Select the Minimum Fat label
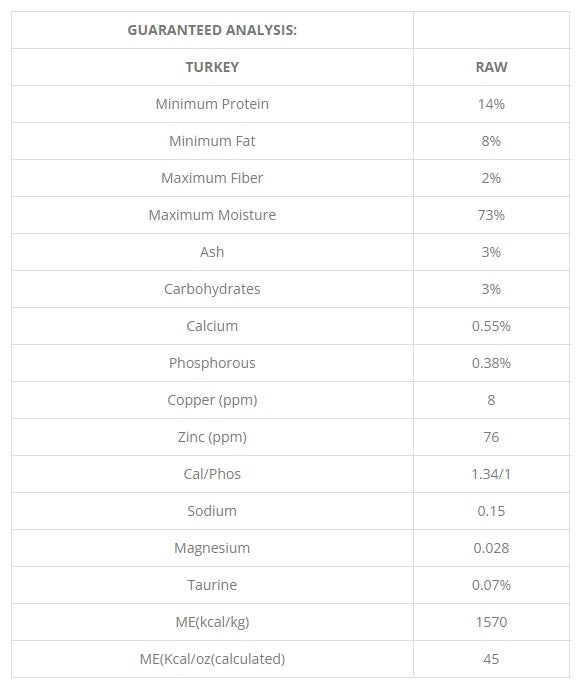The height and width of the screenshot is (688, 583). tap(212, 141)
